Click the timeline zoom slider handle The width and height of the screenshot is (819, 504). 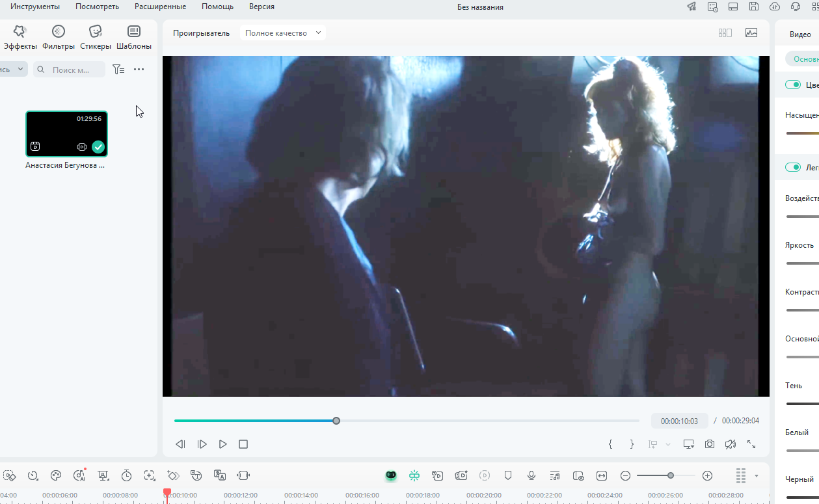[x=671, y=475]
